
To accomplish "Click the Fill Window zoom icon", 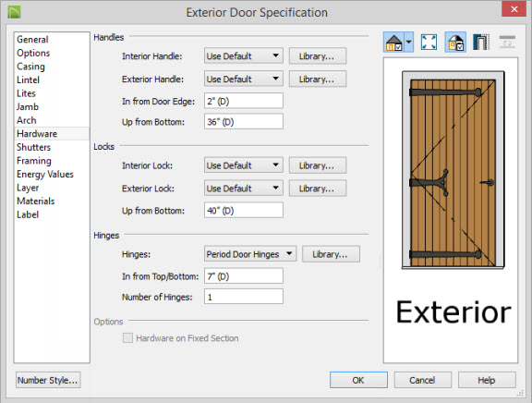I will coord(429,43).
